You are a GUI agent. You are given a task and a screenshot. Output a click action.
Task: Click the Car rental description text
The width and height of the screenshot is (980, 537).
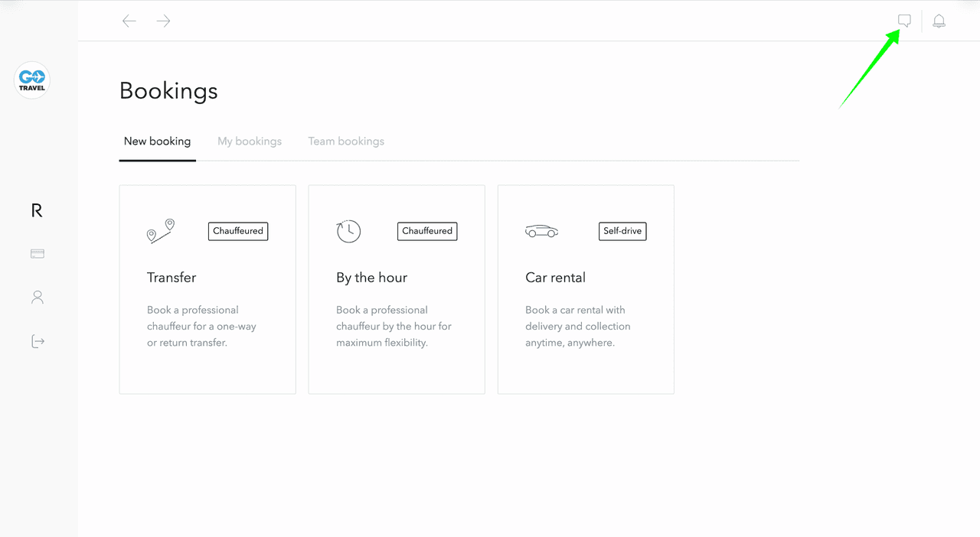tap(578, 327)
